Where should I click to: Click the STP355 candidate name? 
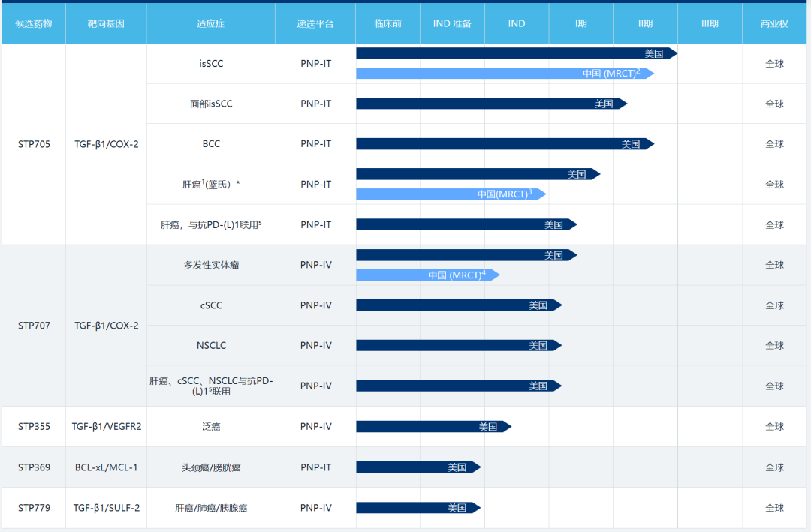click(x=34, y=427)
